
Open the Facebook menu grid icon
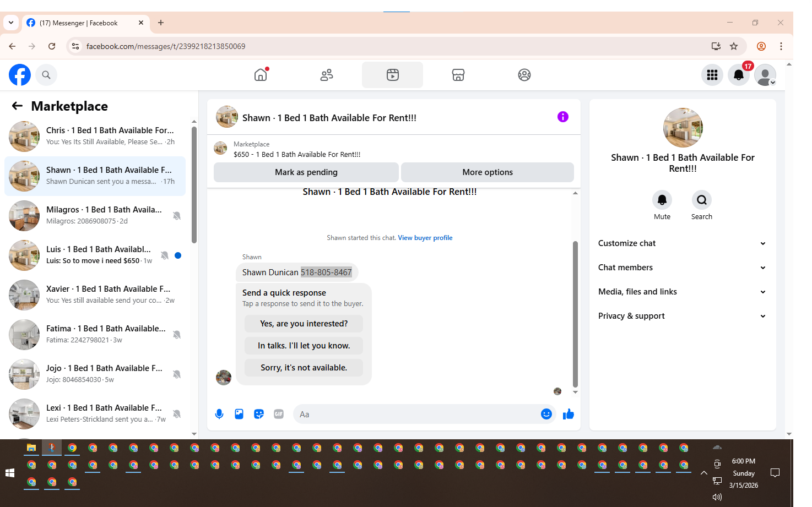tap(712, 75)
